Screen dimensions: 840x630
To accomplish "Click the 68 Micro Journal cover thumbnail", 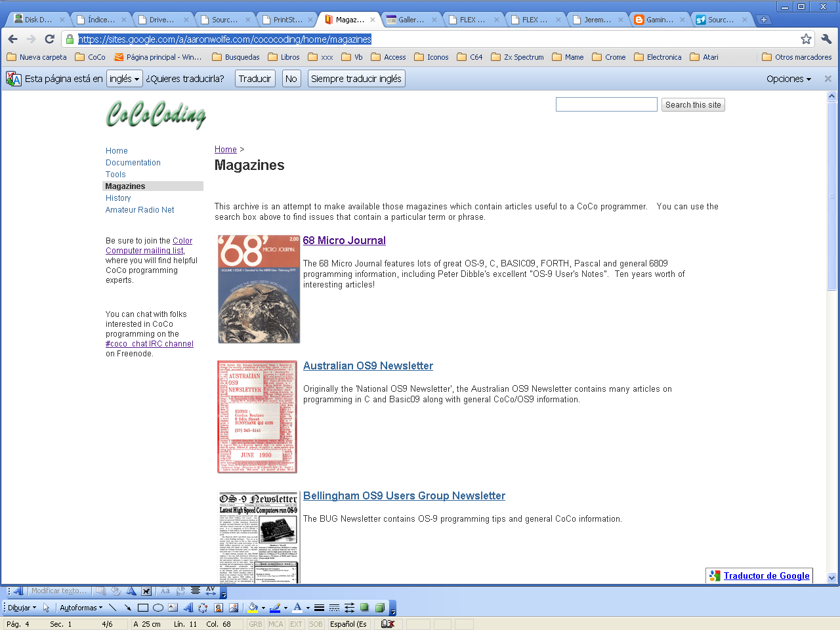I will tap(259, 289).
